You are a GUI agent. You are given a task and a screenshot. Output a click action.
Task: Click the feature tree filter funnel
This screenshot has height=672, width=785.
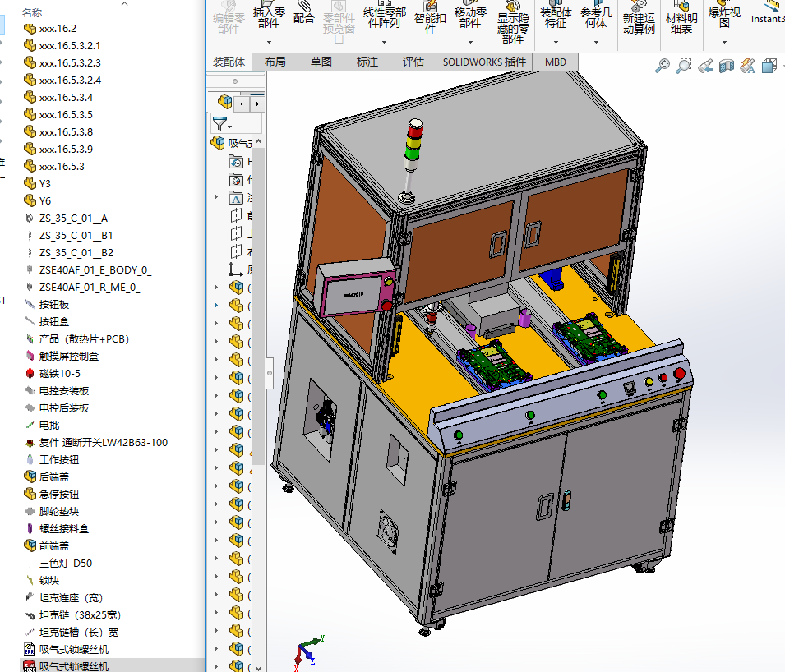(x=219, y=123)
